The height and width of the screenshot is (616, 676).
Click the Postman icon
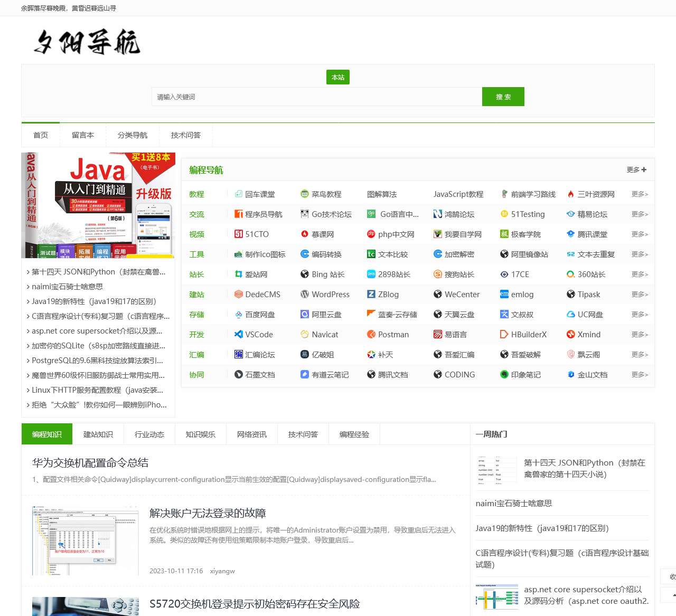pos(371,335)
